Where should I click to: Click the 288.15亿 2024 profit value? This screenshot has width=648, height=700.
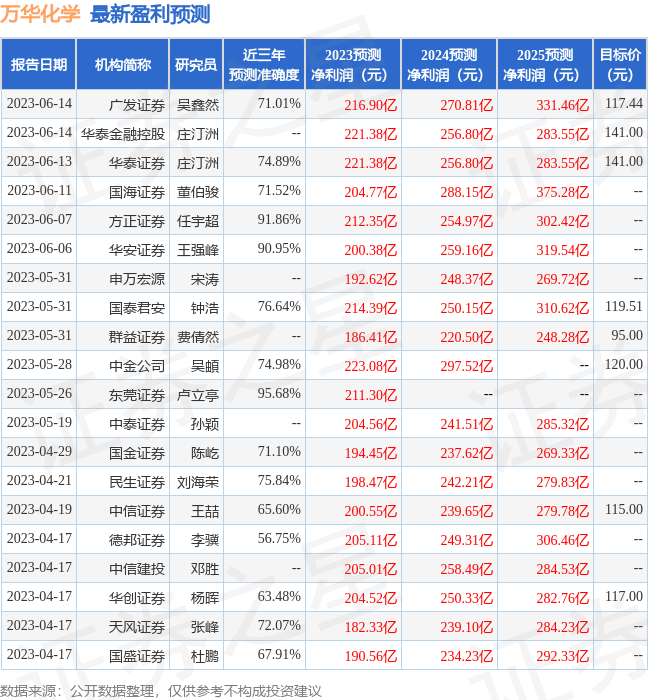(x=466, y=192)
